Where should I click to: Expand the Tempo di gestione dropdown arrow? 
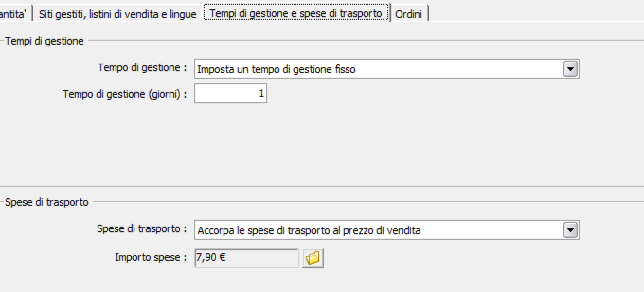coord(571,69)
